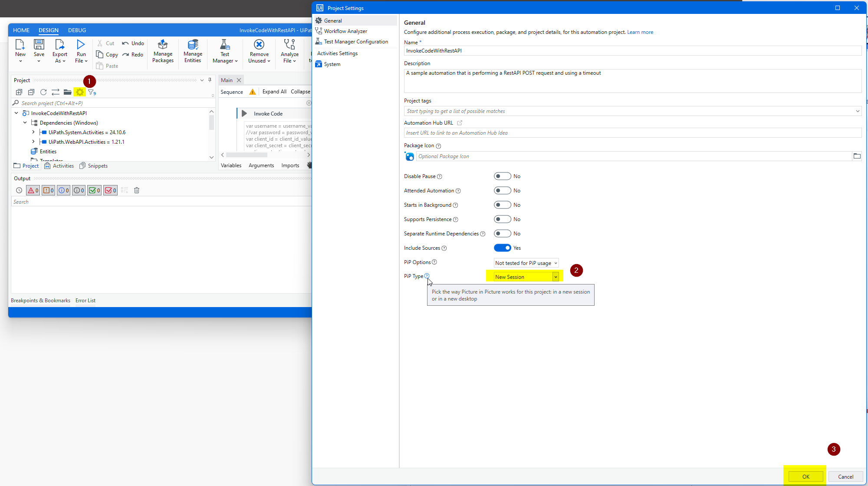The image size is (868, 486).
Task: Open the Variables panel
Action: coord(231,165)
